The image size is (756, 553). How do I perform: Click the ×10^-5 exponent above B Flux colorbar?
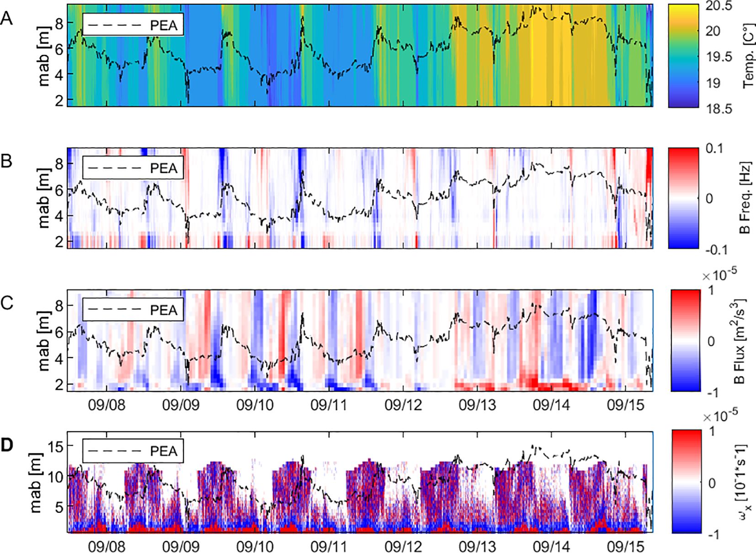click(x=719, y=274)
